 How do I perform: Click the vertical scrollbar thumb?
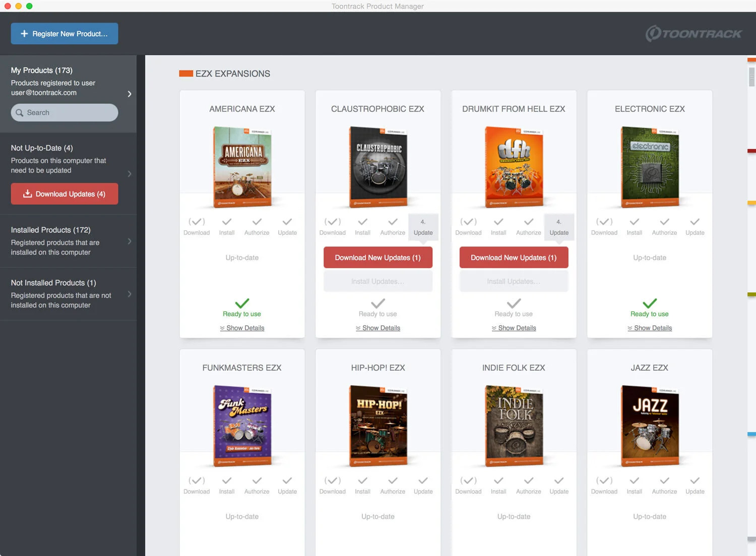(x=752, y=77)
